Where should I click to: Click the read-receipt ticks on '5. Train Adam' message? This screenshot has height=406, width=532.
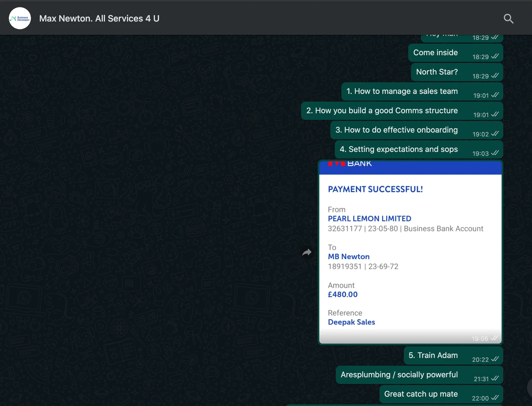click(495, 359)
